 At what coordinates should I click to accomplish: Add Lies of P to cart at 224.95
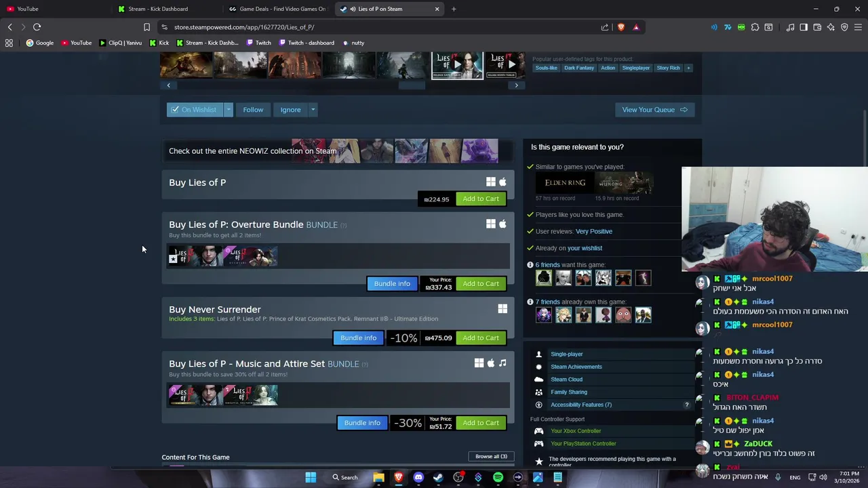(481, 199)
